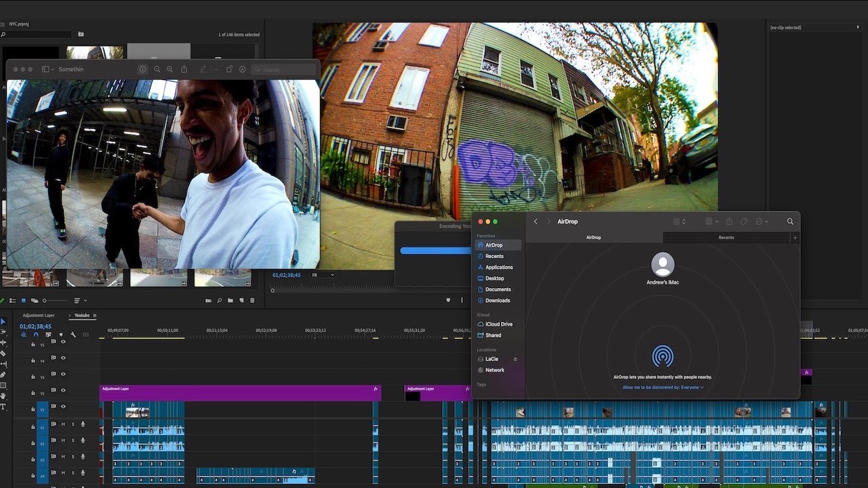Click the project search field

pos(35,34)
